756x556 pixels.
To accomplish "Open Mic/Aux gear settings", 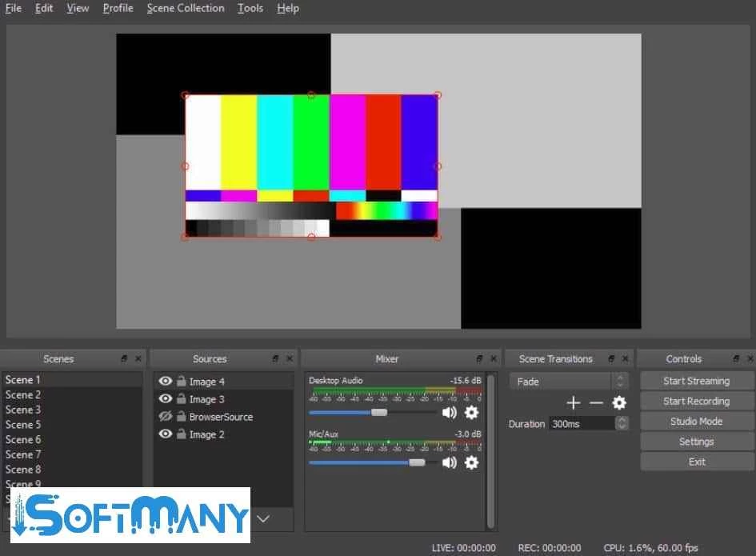I will pos(471,462).
